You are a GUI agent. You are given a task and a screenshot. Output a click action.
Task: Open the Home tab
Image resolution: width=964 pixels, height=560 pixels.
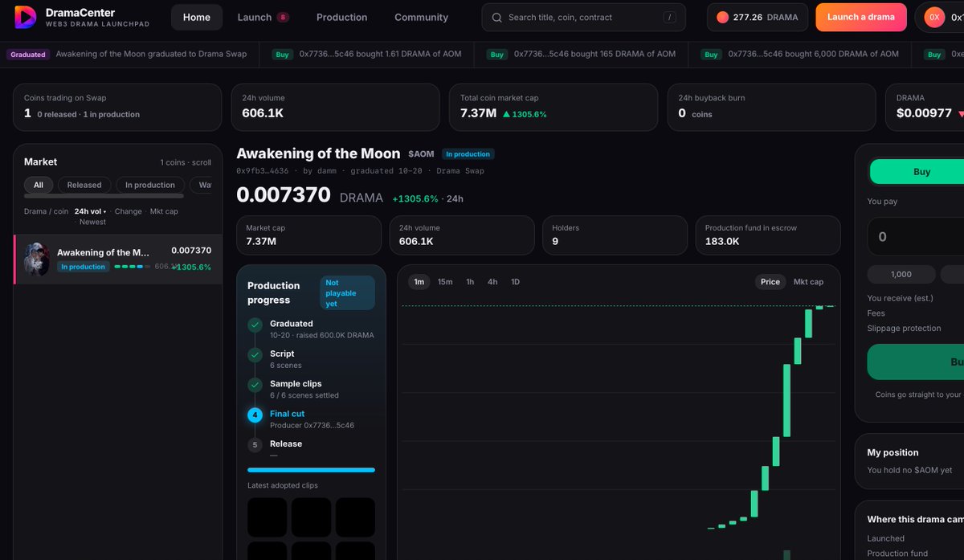coord(197,18)
